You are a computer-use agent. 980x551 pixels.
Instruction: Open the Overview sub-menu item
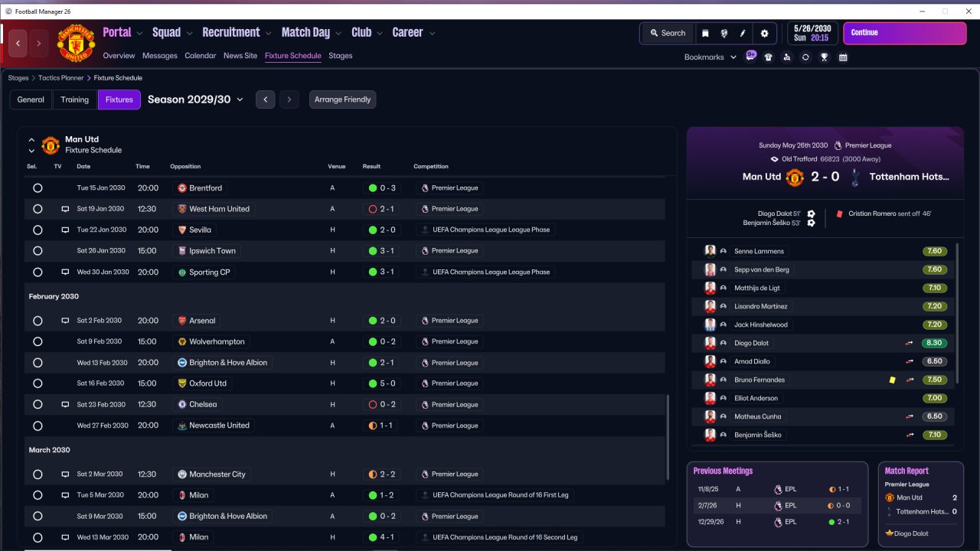(x=119, y=56)
